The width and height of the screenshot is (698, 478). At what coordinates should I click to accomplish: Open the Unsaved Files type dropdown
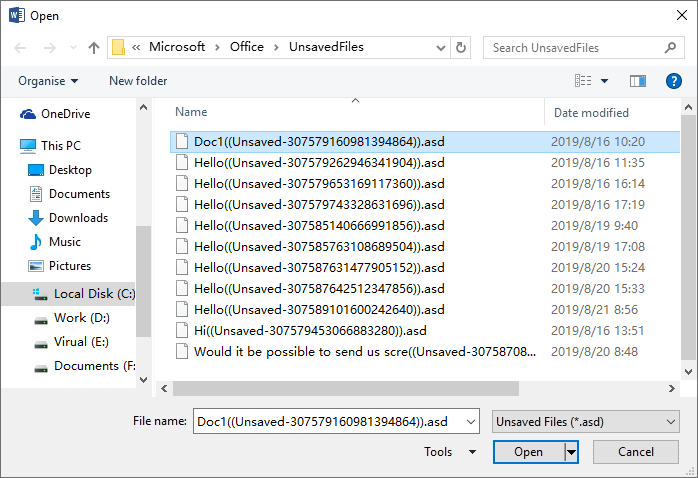pos(586,422)
